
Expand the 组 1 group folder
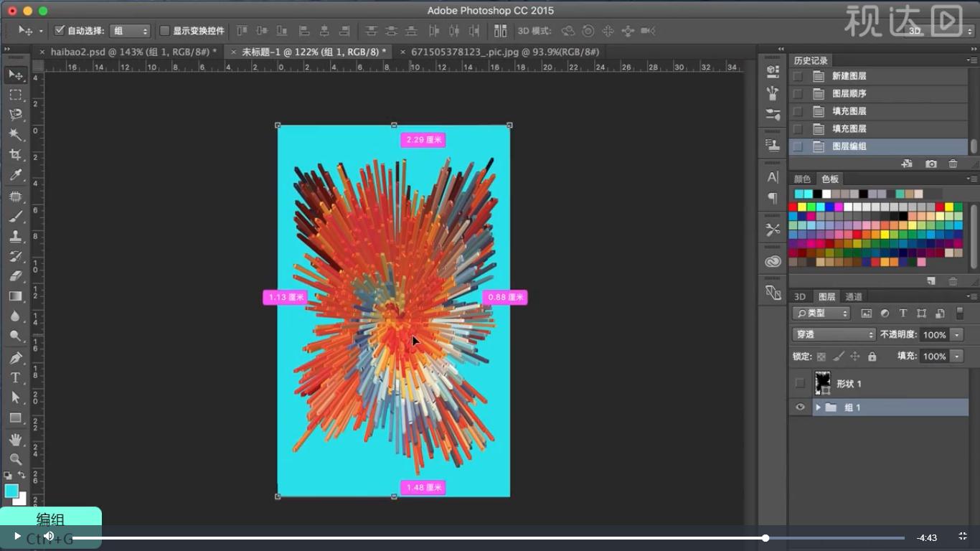pos(818,408)
